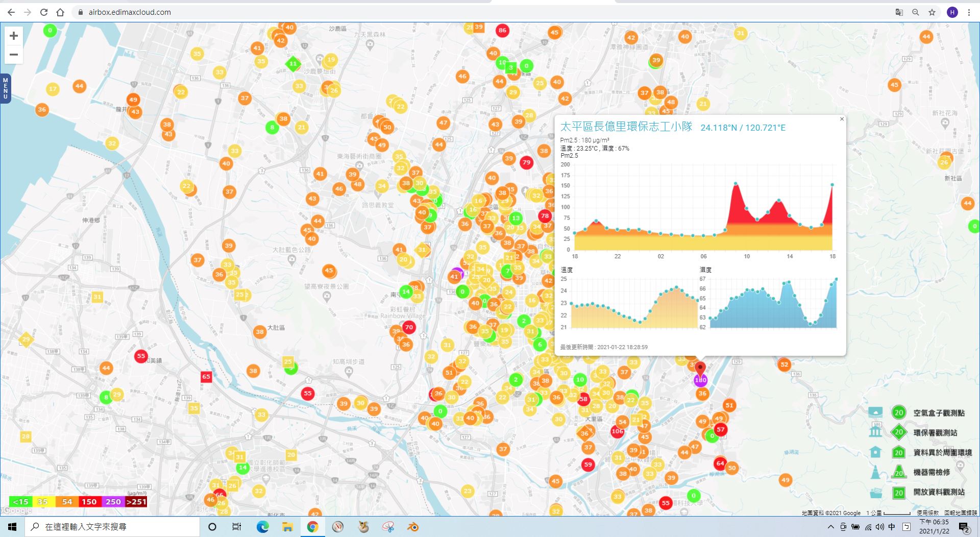Click the green <15 color scale swatch

pyautogui.click(x=20, y=502)
